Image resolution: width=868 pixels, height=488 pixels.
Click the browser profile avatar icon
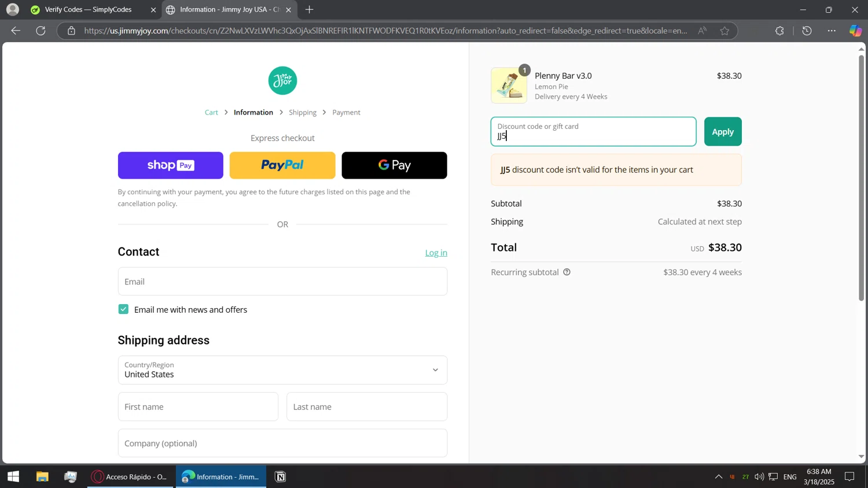[x=12, y=9]
